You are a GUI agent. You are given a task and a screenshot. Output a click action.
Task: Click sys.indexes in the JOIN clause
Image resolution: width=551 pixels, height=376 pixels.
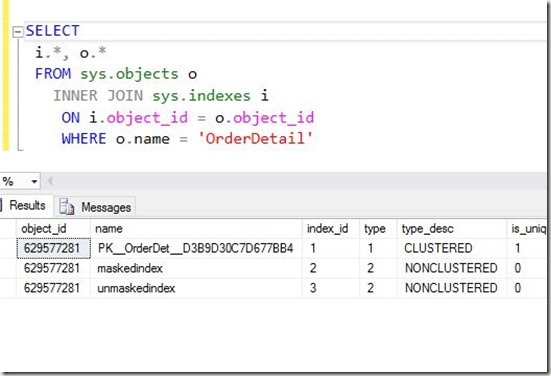201,96
